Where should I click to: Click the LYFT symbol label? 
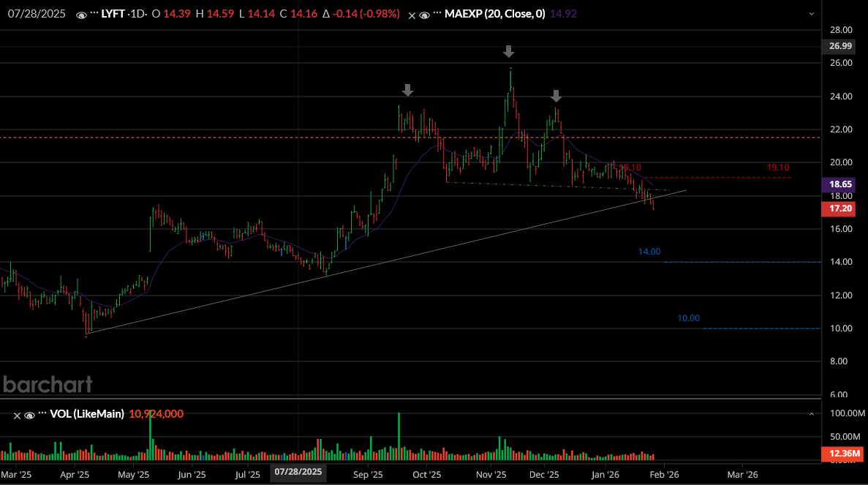[x=113, y=14]
